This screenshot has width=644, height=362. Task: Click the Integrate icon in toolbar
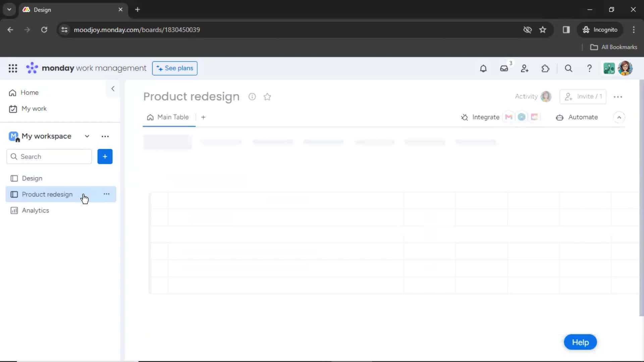point(465,117)
